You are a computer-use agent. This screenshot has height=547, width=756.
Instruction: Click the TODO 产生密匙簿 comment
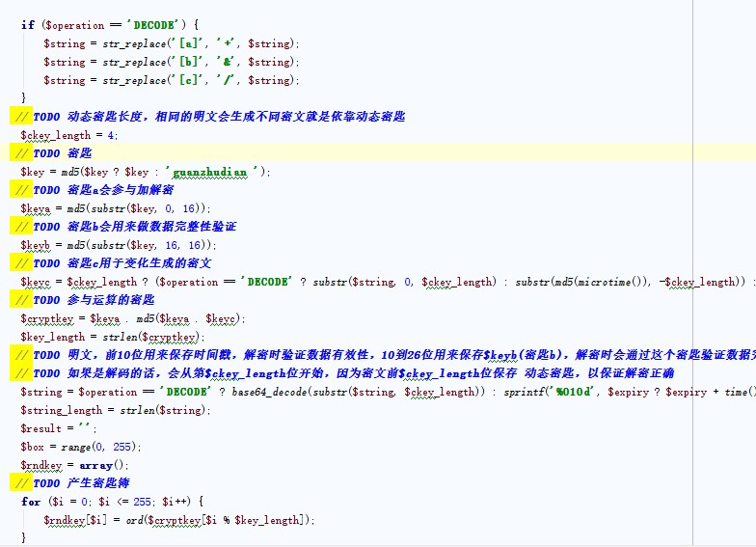coord(81,483)
